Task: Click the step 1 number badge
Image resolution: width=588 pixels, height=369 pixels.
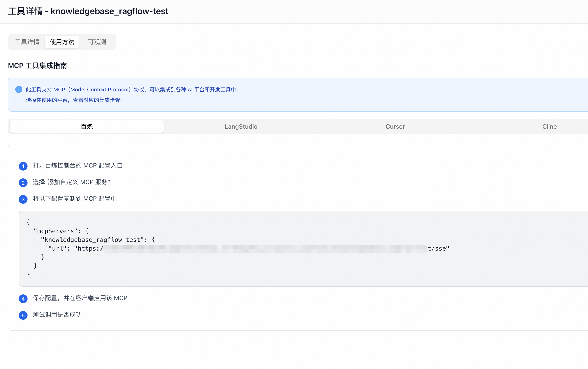Action: click(23, 166)
